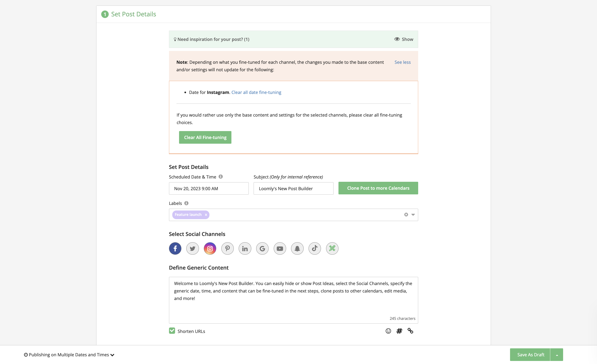Click the 245 characters counter
The image size is (597, 364).
click(403, 318)
